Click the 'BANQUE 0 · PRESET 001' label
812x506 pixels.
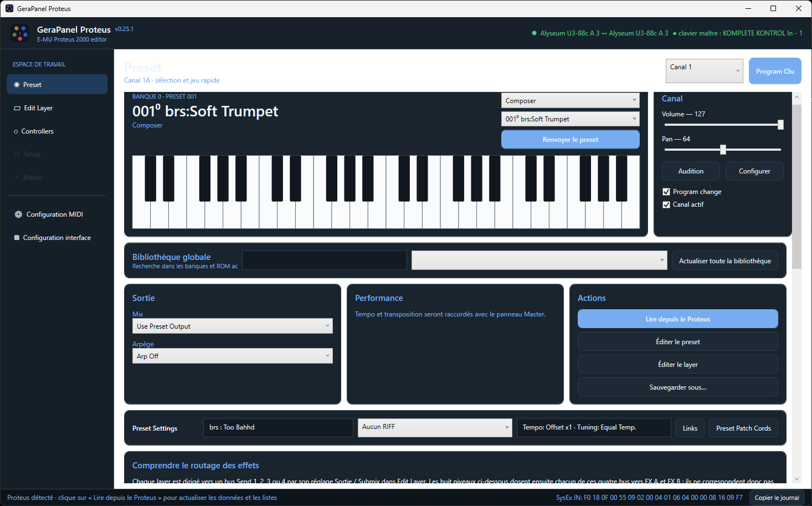(x=165, y=96)
